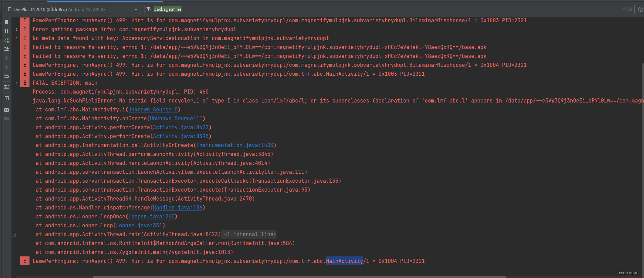Open logcat format settings icon
Viewport: 644px width, 278px height.
point(7,87)
